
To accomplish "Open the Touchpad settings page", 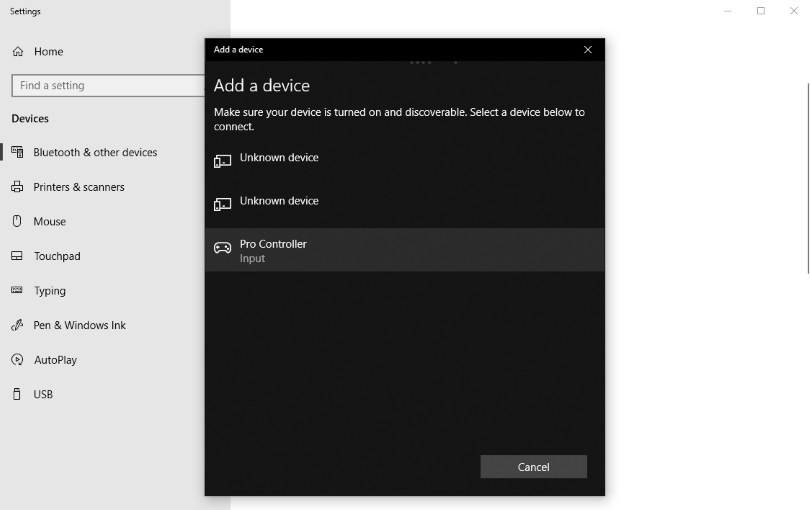I will (57, 256).
